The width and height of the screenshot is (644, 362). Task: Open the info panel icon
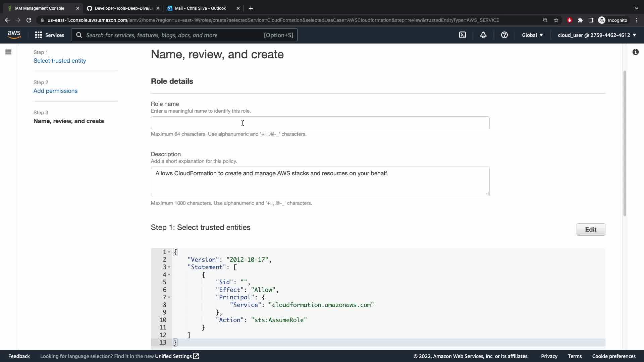[x=635, y=52]
